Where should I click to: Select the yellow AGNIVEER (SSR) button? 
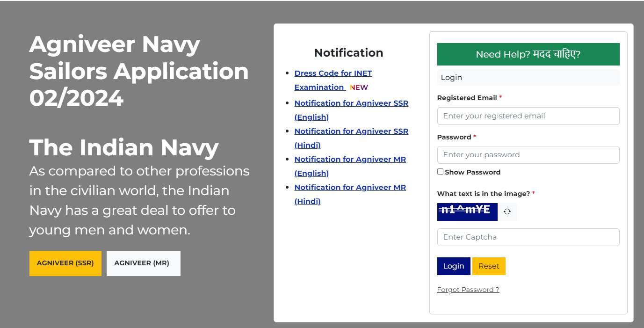pos(65,263)
